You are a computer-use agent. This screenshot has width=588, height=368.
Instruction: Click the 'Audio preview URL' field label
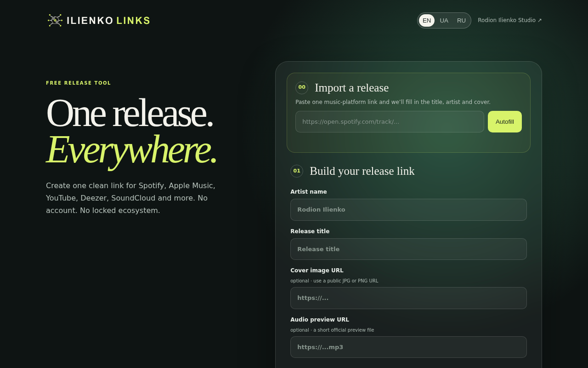(320, 320)
